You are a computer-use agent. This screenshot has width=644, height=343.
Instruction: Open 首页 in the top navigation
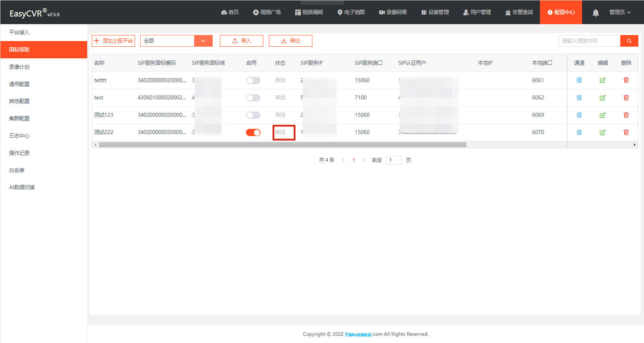230,12
